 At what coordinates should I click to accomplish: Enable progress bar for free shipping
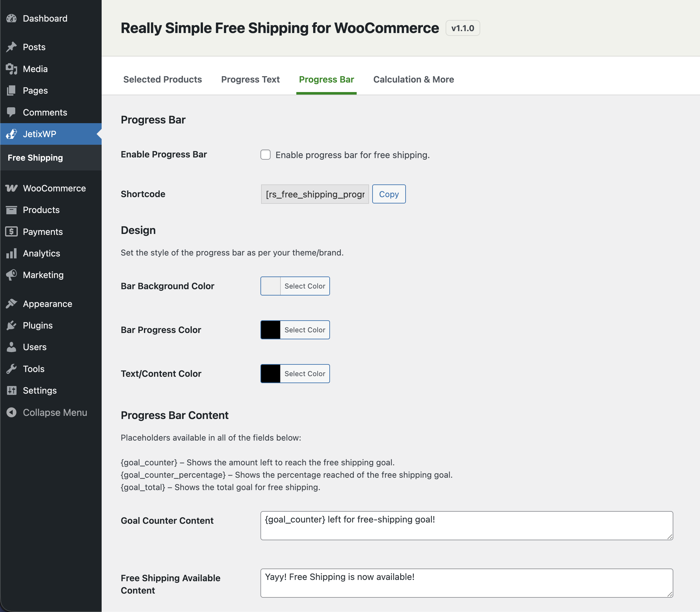coord(266,155)
